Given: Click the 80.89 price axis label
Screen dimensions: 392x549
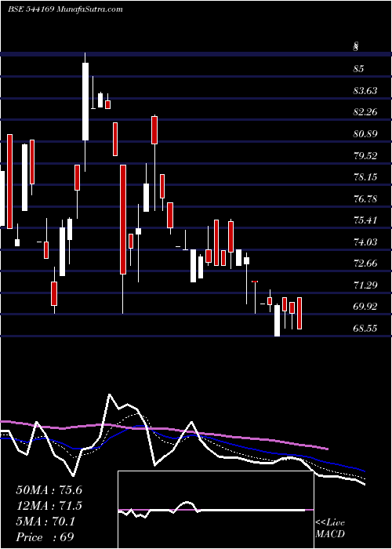Looking at the screenshot, I should [x=365, y=134].
